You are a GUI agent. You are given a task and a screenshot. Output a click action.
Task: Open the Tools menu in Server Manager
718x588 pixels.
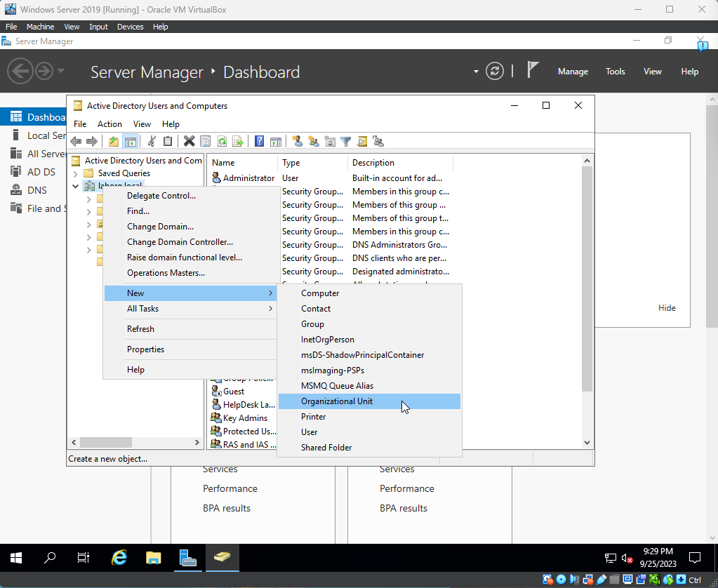pyautogui.click(x=615, y=72)
